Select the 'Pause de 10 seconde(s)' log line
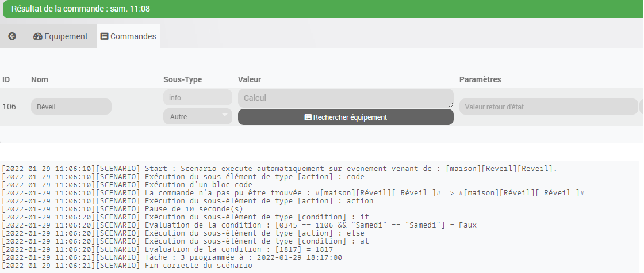The height and width of the screenshot is (273, 644). pyautogui.click(x=122, y=209)
